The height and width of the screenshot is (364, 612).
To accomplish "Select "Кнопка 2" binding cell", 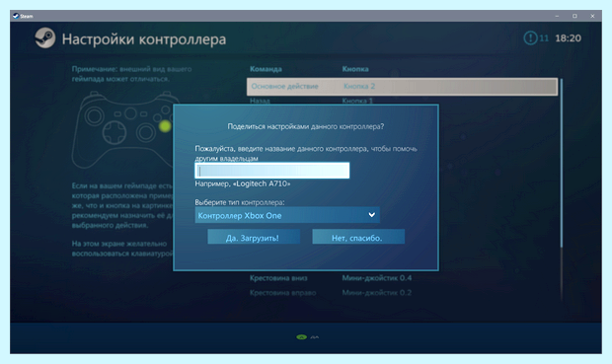I will [x=359, y=86].
